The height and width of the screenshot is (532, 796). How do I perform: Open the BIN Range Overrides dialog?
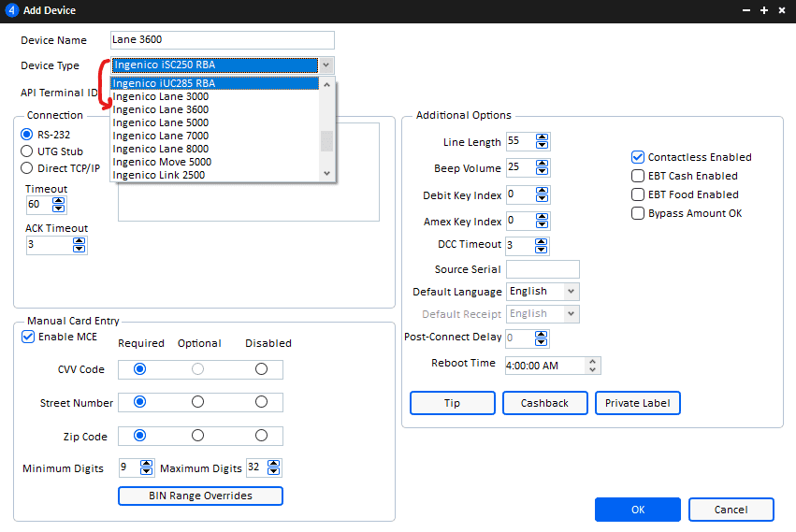pyautogui.click(x=200, y=496)
